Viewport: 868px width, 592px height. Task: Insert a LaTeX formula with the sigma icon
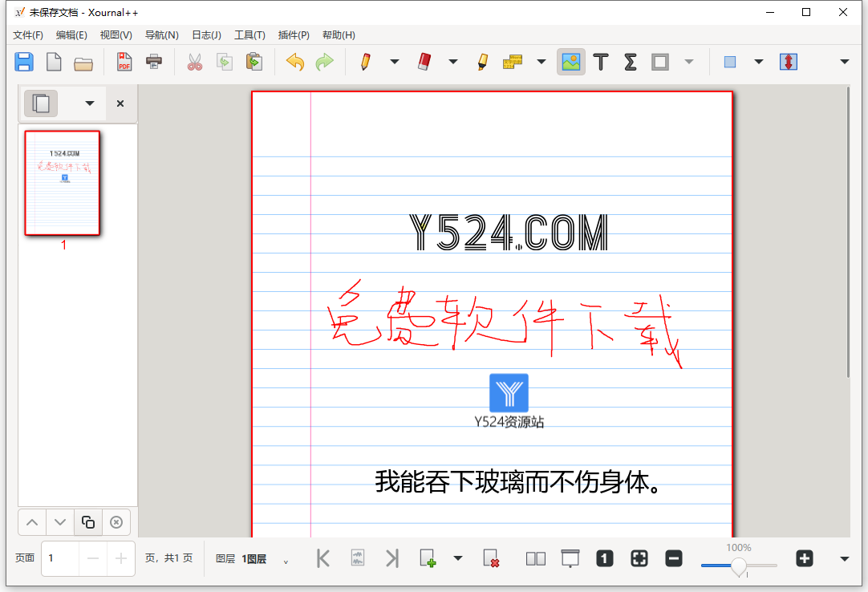(630, 62)
